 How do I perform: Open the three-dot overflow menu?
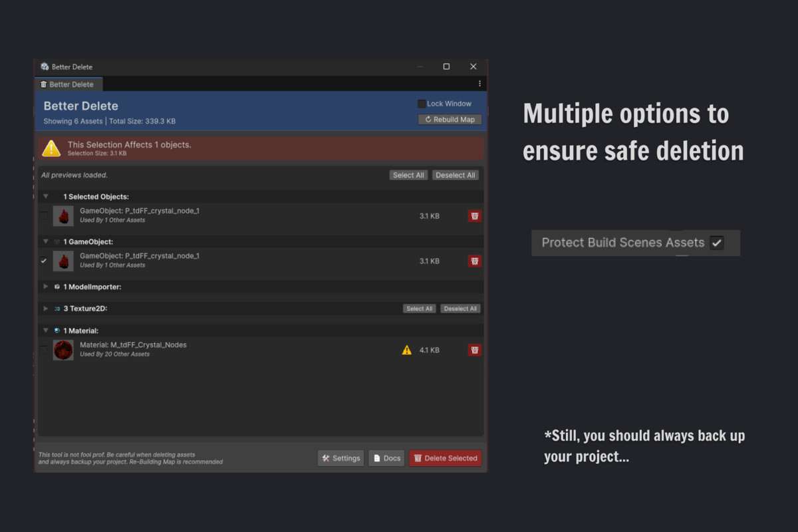479,83
